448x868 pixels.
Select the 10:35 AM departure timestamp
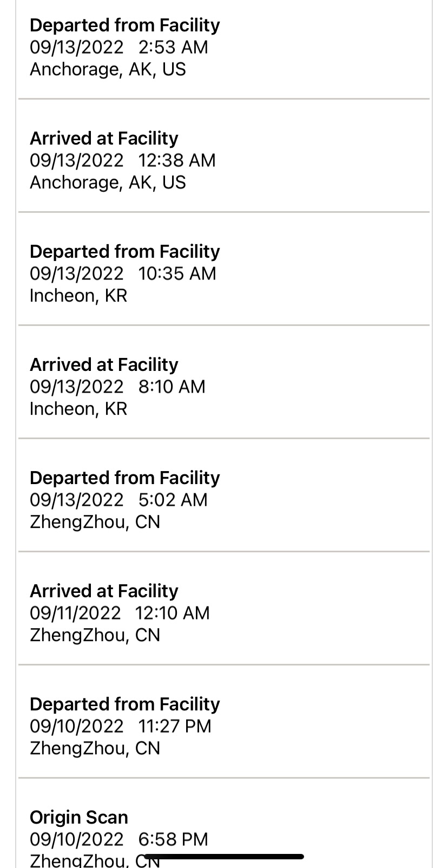[177, 274]
